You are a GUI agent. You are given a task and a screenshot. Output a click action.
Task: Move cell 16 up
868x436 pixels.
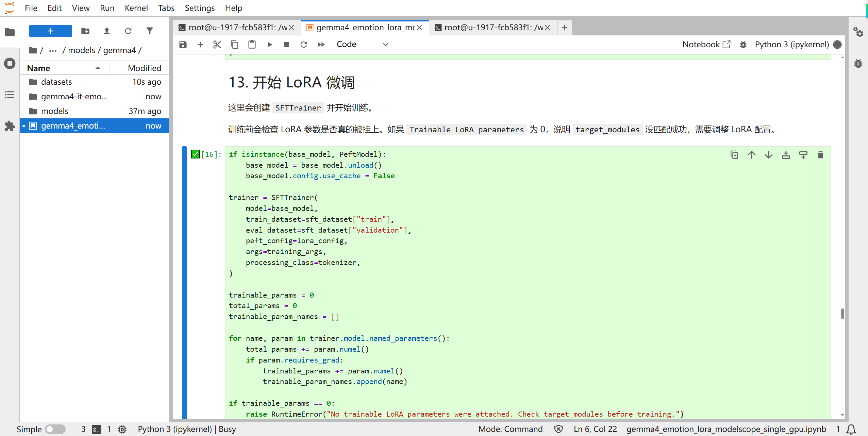coord(752,155)
